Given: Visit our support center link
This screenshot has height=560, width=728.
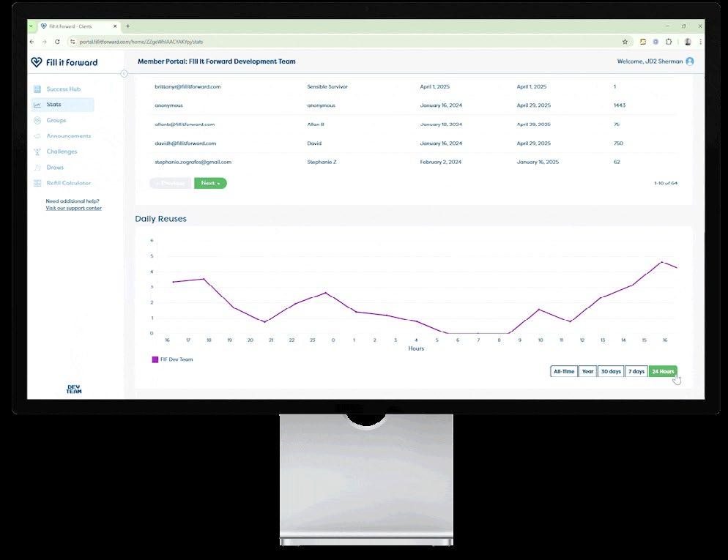Looking at the screenshot, I should (x=73, y=209).
